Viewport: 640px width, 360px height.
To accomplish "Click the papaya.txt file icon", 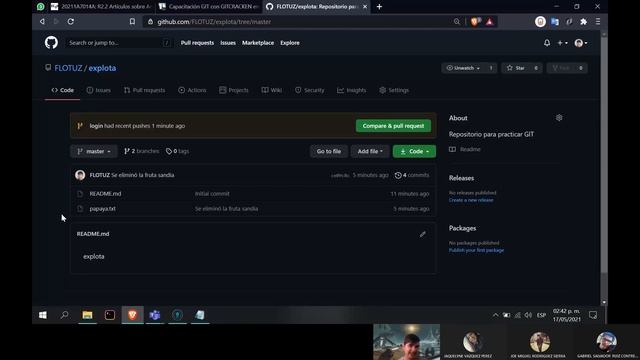I will point(80,209).
